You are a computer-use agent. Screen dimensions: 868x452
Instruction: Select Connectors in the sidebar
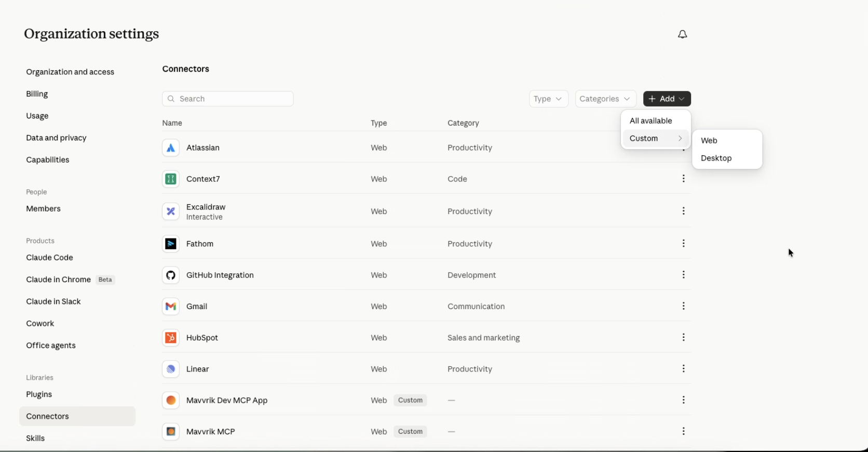[77, 417]
